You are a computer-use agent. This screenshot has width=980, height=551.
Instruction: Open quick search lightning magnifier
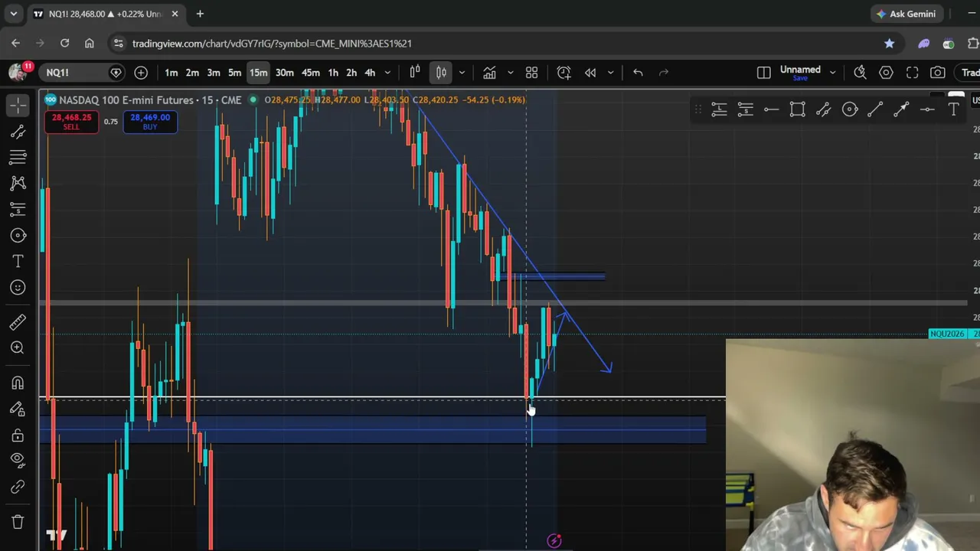[861, 73]
